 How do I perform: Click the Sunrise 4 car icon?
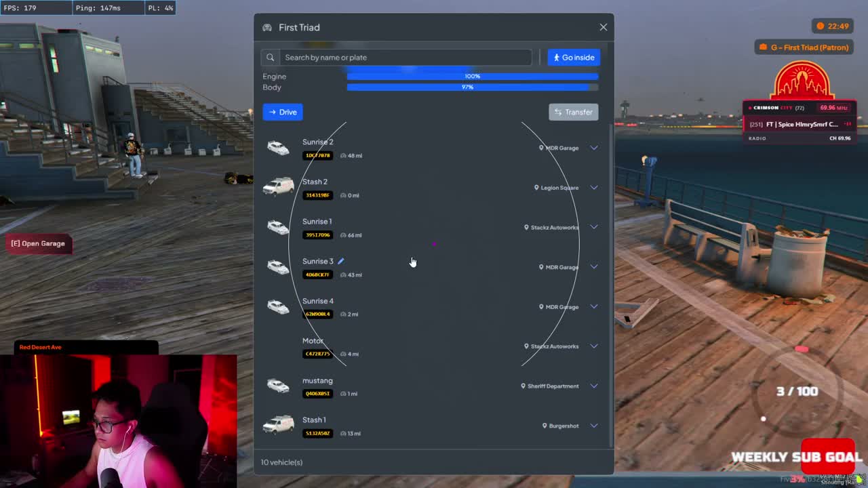(278, 306)
